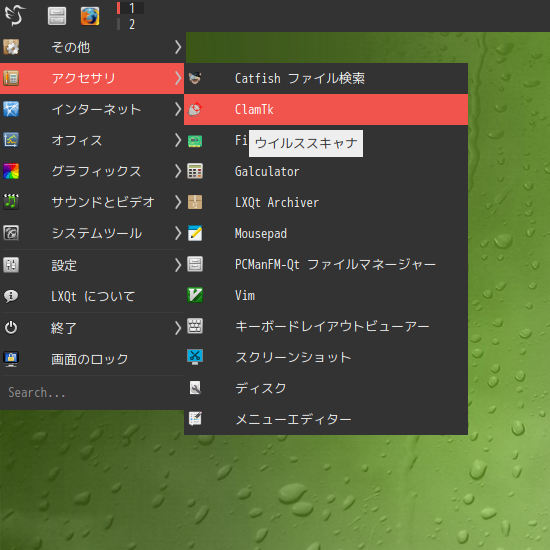Click the 設定 sliders icon
550x550 pixels.
11,265
